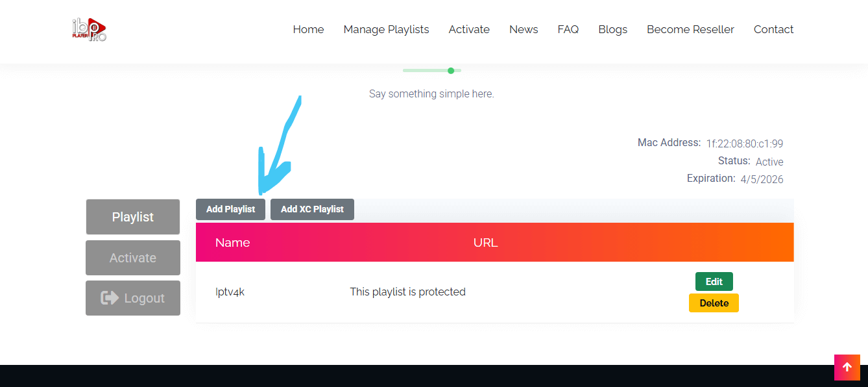Open the Activate page from the top menu
The image size is (868, 387).
pos(468,29)
